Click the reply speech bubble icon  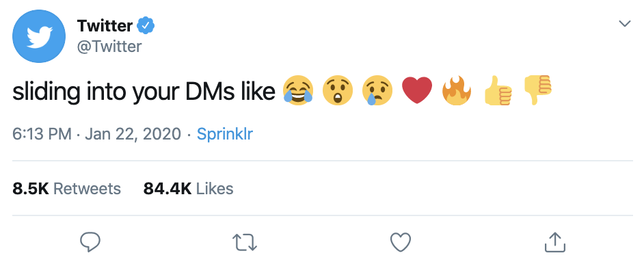point(90,242)
